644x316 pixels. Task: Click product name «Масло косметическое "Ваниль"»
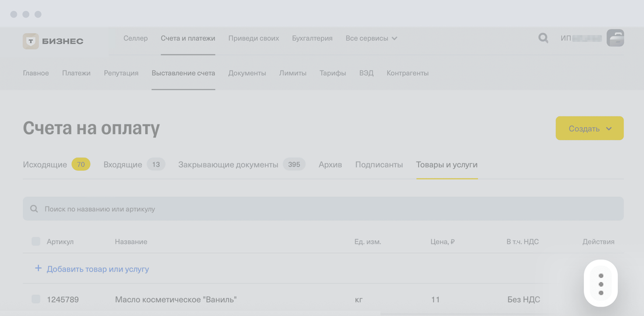176,300
